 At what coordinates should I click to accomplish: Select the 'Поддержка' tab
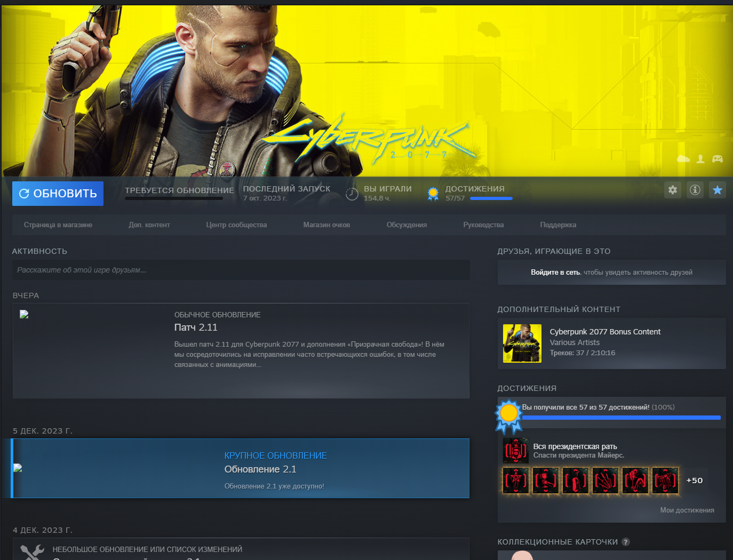558,225
